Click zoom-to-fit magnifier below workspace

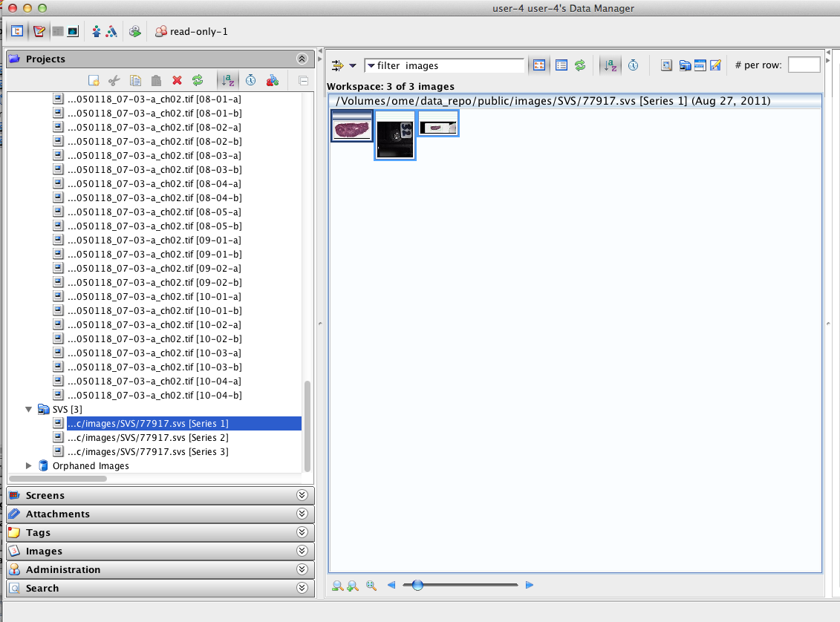371,585
